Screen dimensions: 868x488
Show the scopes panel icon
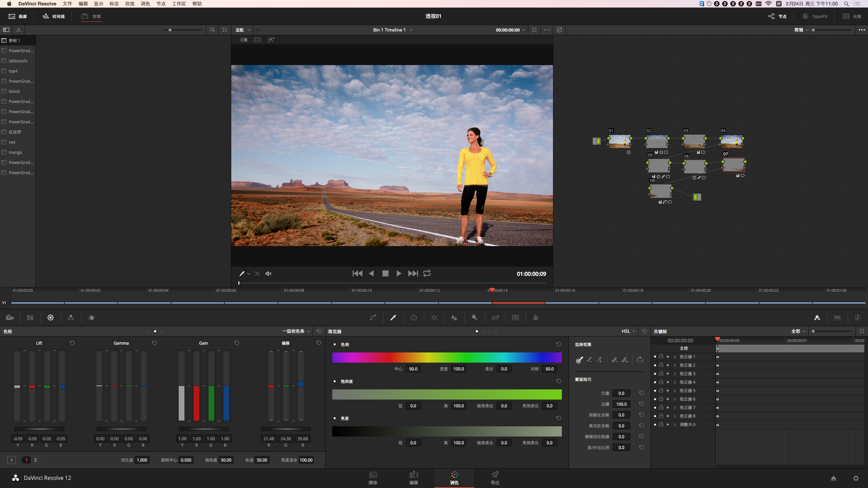point(837,318)
